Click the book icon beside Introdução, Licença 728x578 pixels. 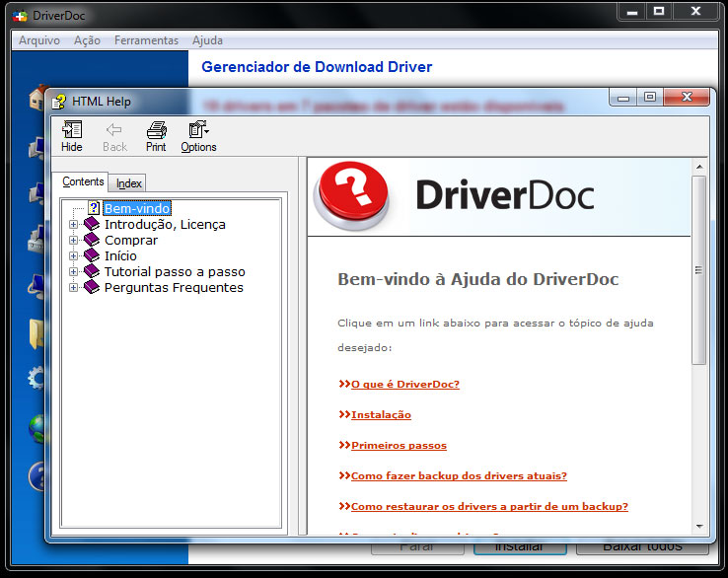[x=92, y=224]
